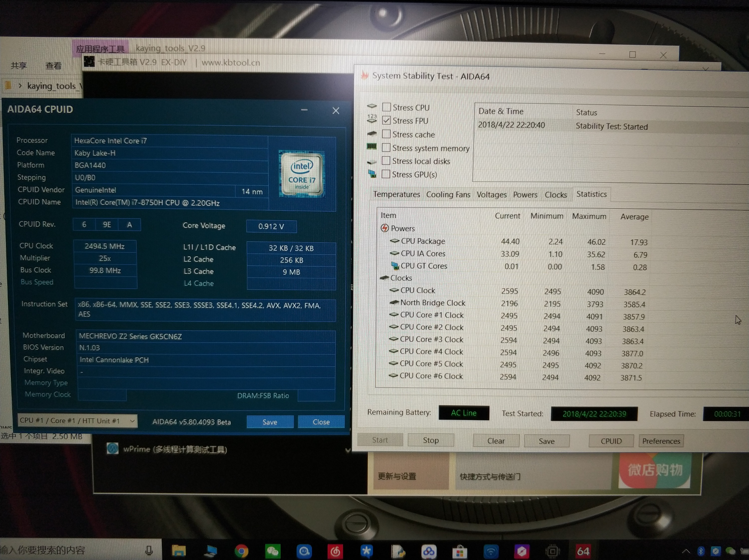Viewport: 749px width, 560px height.
Task: Click the Stop button
Action: tap(430, 440)
